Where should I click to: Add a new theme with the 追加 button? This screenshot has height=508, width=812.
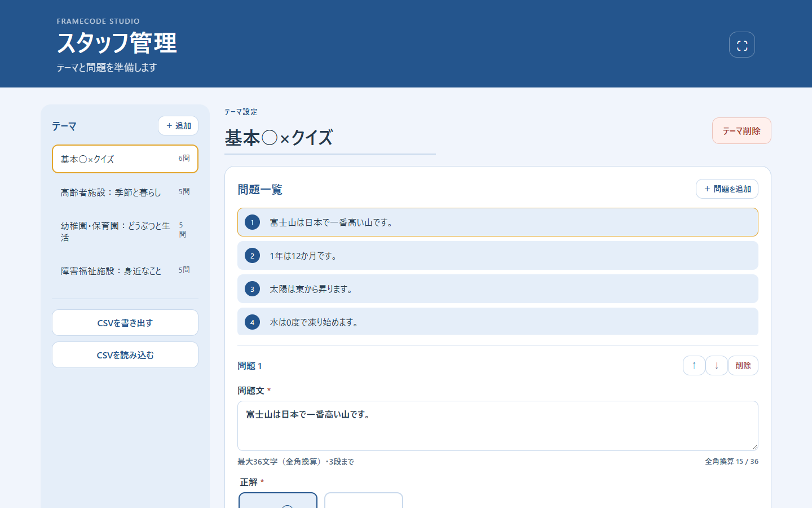click(x=178, y=126)
